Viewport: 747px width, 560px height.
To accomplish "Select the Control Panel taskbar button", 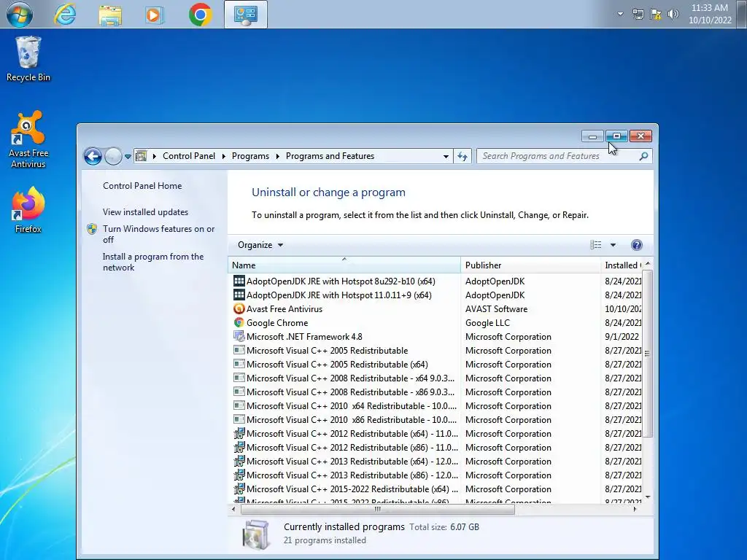I will point(246,15).
